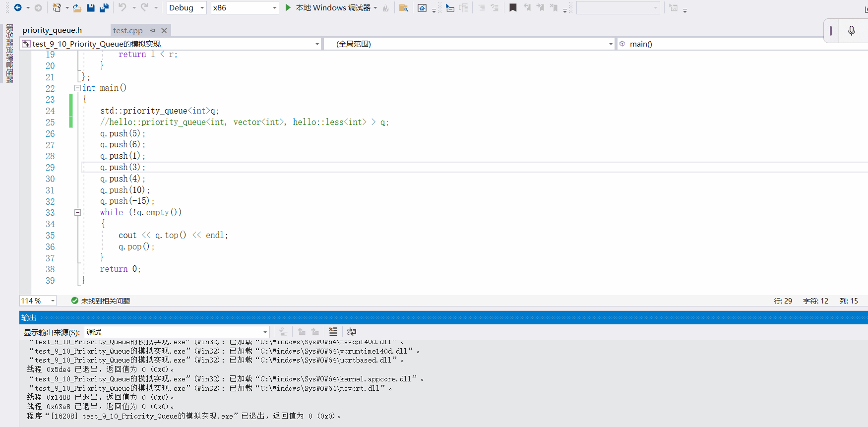Expand the local Windows debugger dropdown arrow
Viewport: 868px width, 427px height.
click(375, 8)
